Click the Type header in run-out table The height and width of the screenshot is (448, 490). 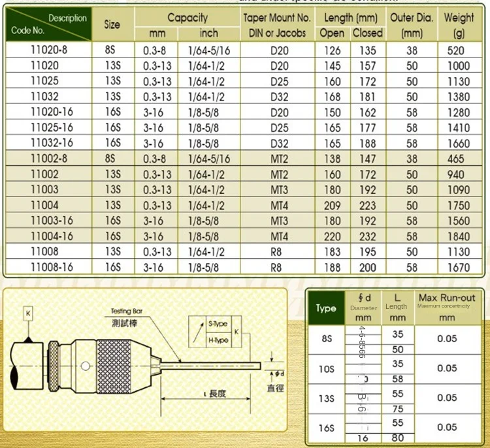click(326, 308)
